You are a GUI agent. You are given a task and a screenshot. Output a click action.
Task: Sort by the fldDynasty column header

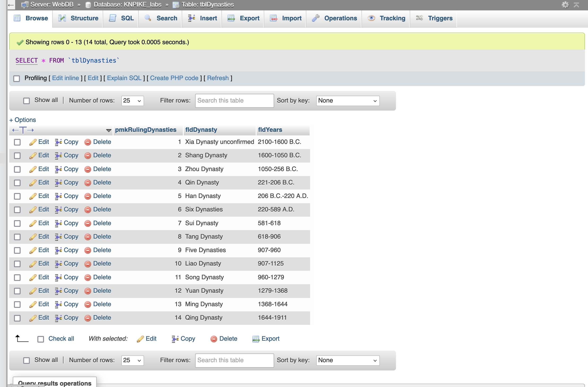tap(201, 130)
